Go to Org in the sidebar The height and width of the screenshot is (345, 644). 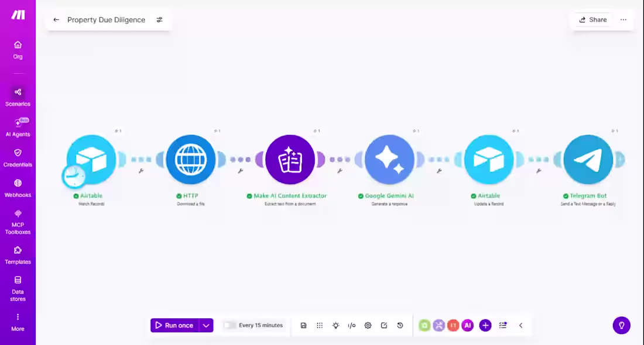(18, 50)
